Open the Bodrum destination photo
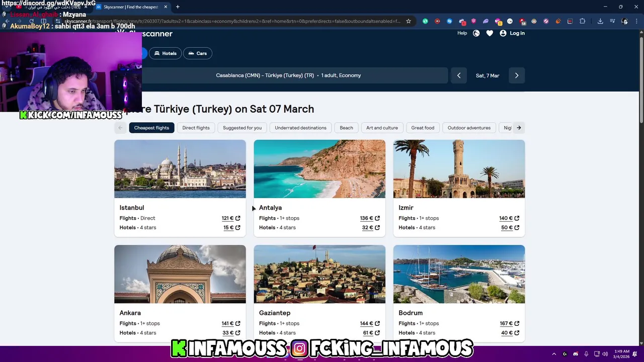This screenshot has height=362, width=644. pyautogui.click(x=459, y=274)
